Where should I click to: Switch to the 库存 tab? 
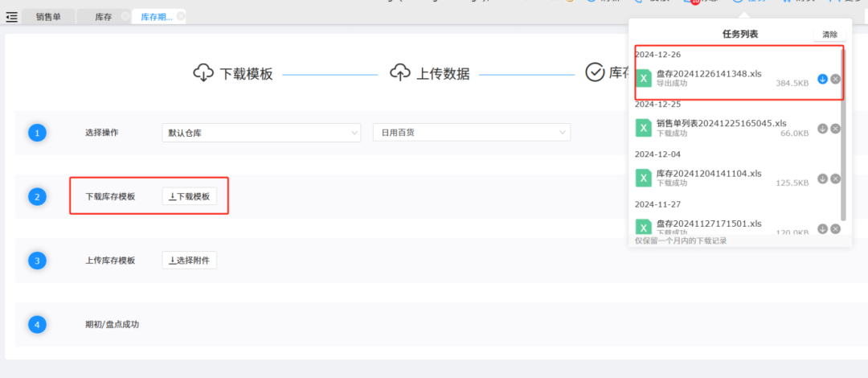coord(104,17)
